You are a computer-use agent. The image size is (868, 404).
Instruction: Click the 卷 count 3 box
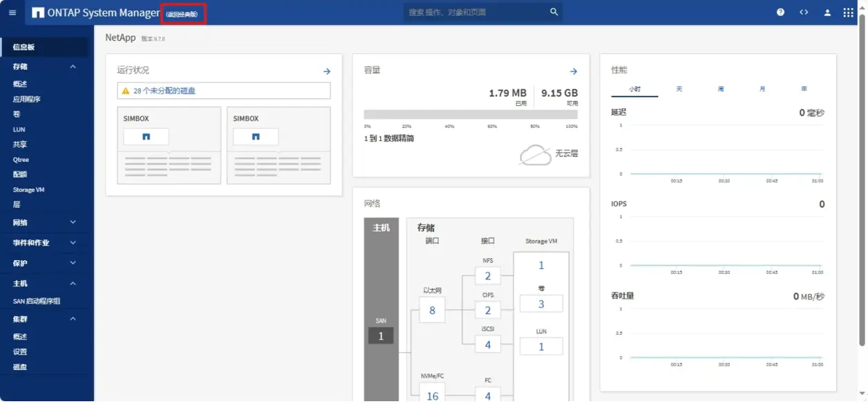click(541, 304)
